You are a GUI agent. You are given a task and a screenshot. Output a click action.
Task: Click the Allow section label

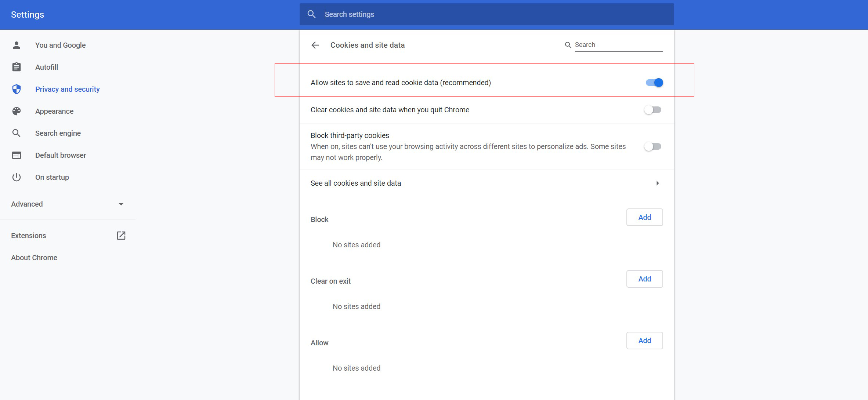tap(319, 343)
